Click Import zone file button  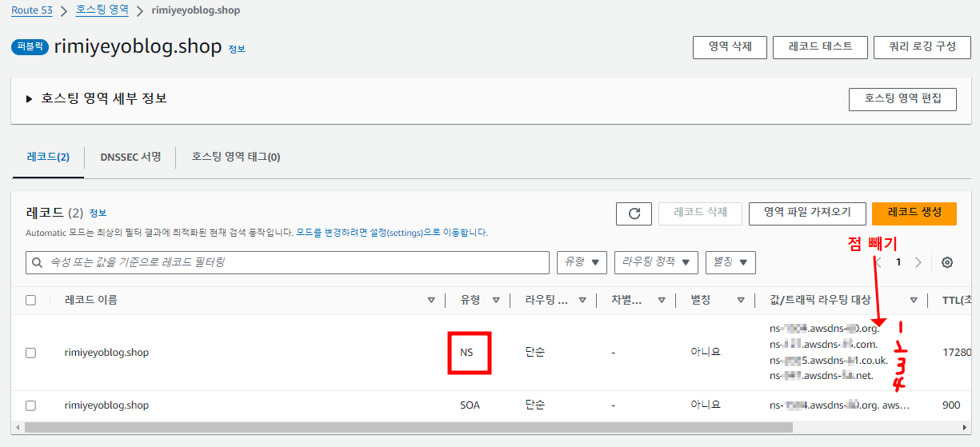806,213
